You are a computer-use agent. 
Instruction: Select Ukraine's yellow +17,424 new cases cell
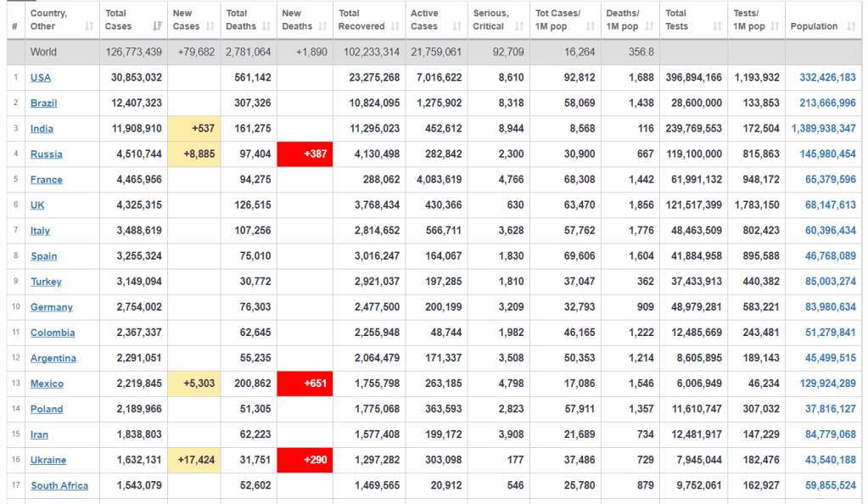click(195, 460)
